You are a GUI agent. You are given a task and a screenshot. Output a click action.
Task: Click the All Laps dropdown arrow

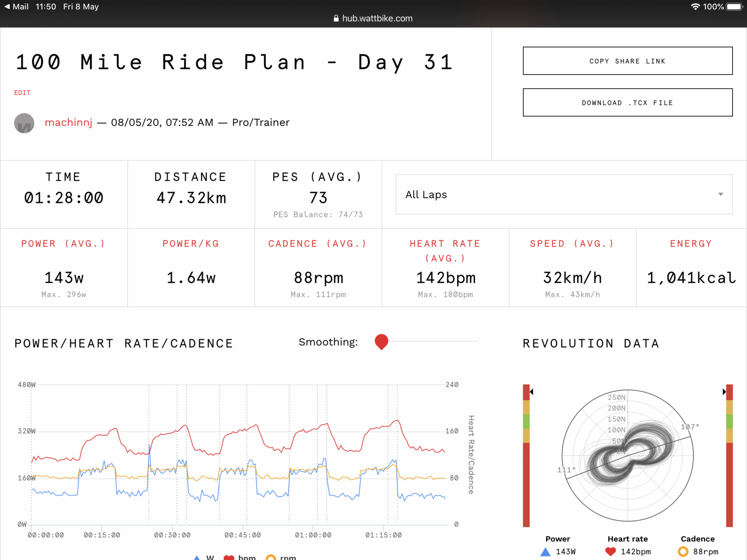(720, 195)
